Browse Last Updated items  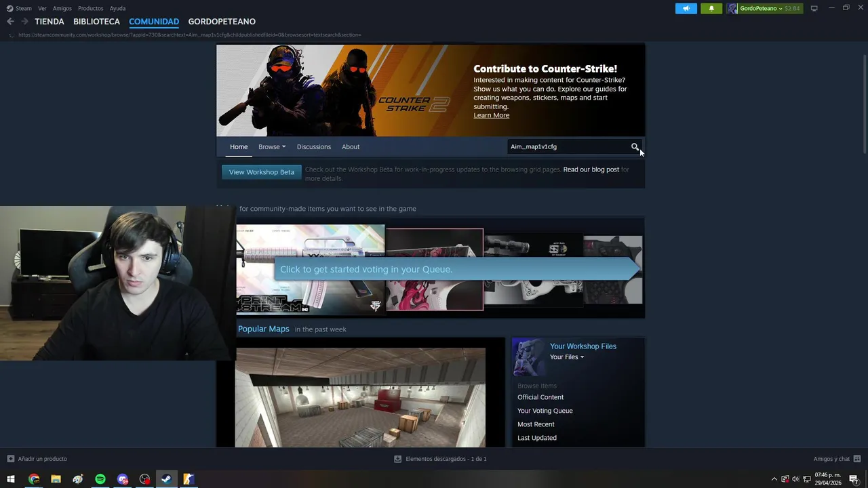[537, 438]
